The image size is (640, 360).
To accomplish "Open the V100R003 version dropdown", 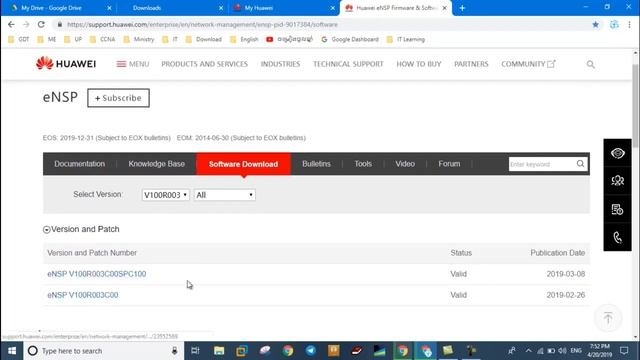I will tap(165, 195).
